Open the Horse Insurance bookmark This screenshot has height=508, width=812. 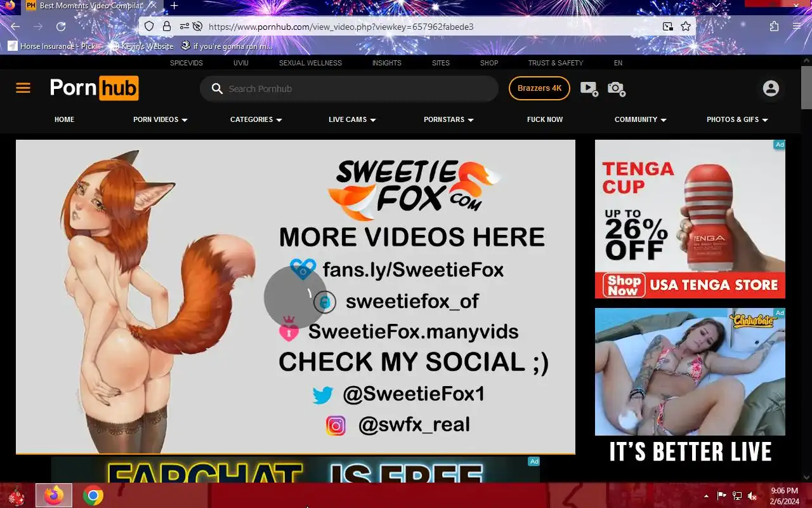pos(55,46)
